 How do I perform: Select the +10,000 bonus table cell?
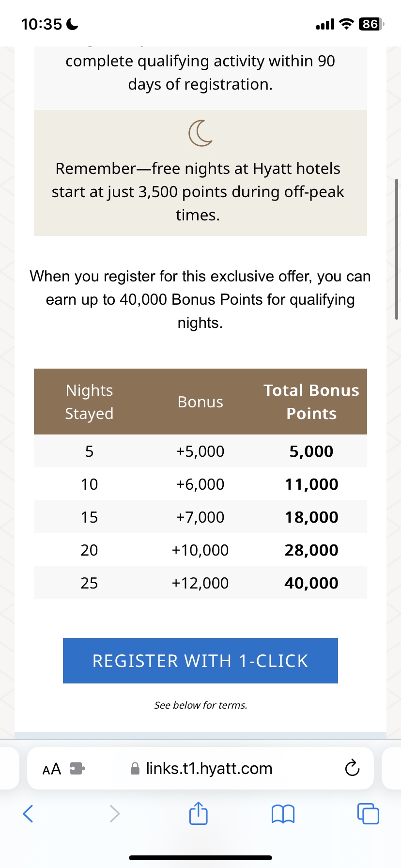click(200, 550)
